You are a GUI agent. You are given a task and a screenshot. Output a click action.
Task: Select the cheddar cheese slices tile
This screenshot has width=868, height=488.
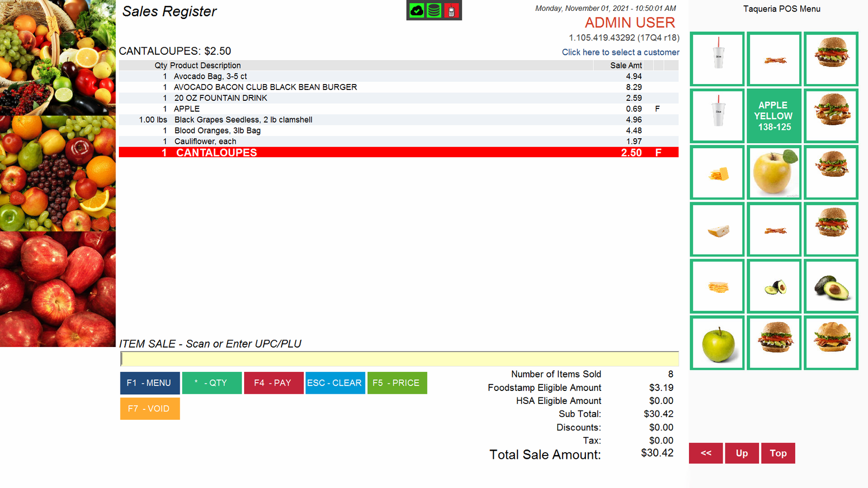[717, 172]
